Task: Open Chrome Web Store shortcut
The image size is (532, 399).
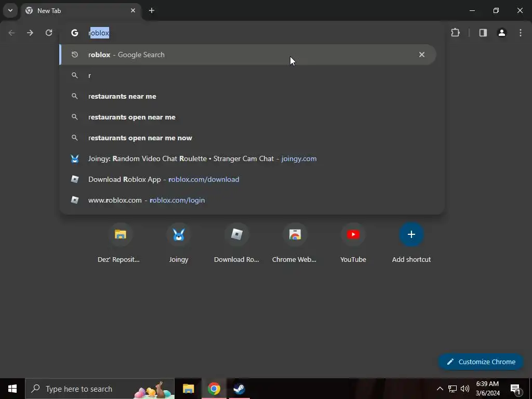Action: 295,243
